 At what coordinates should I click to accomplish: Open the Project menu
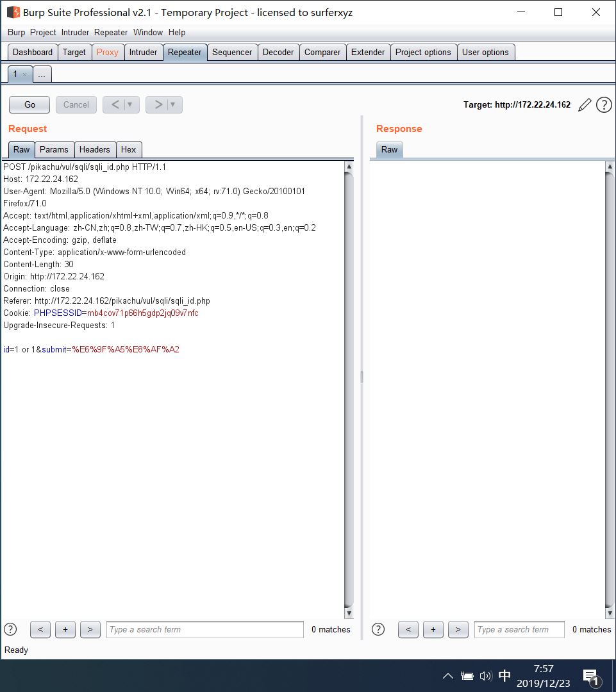[x=43, y=32]
